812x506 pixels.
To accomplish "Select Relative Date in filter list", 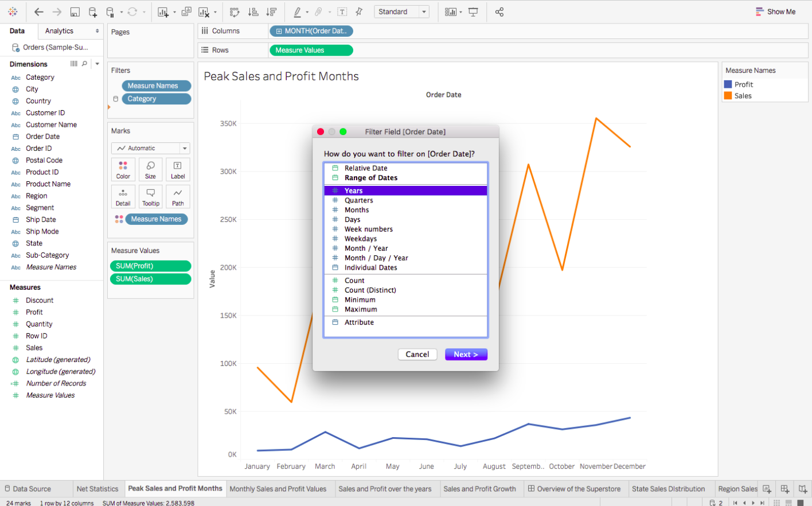I will pyautogui.click(x=406, y=168).
